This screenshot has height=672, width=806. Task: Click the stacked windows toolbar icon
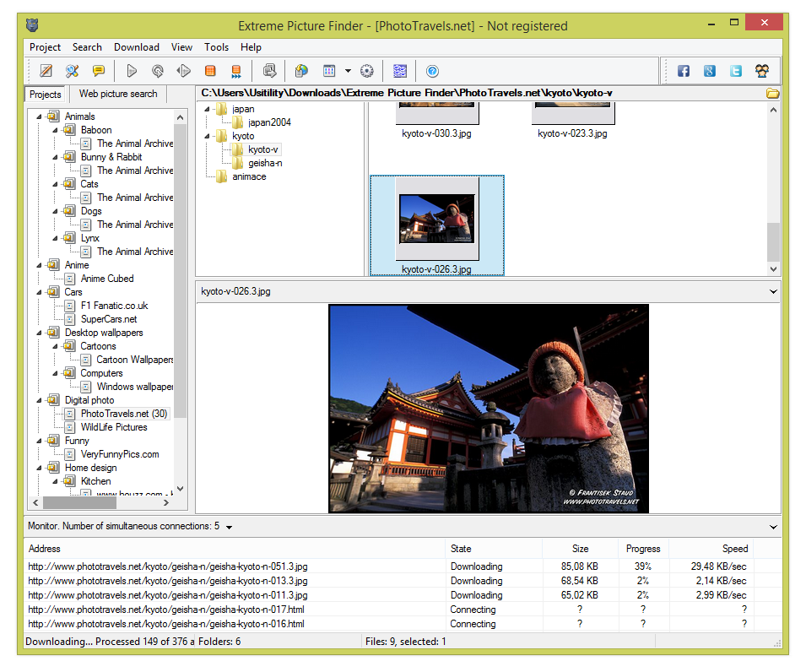(270, 71)
